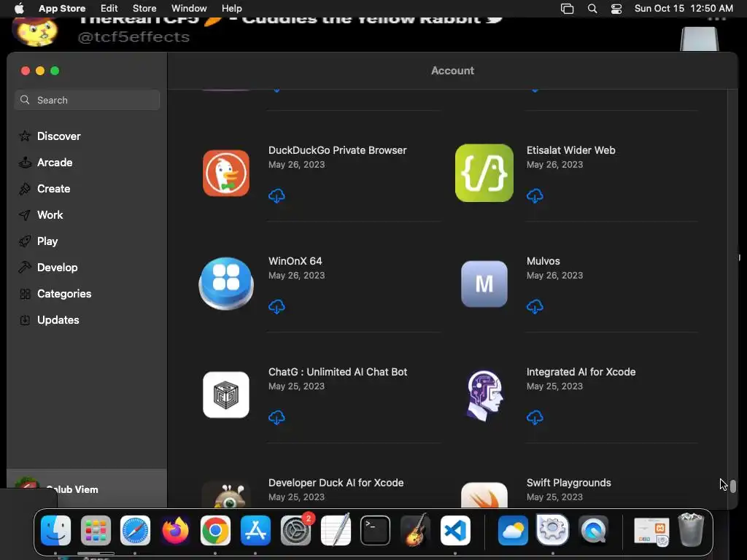The image size is (747, 560).
Task: Open Control Center in menu bar
Action: click(616, 9)
